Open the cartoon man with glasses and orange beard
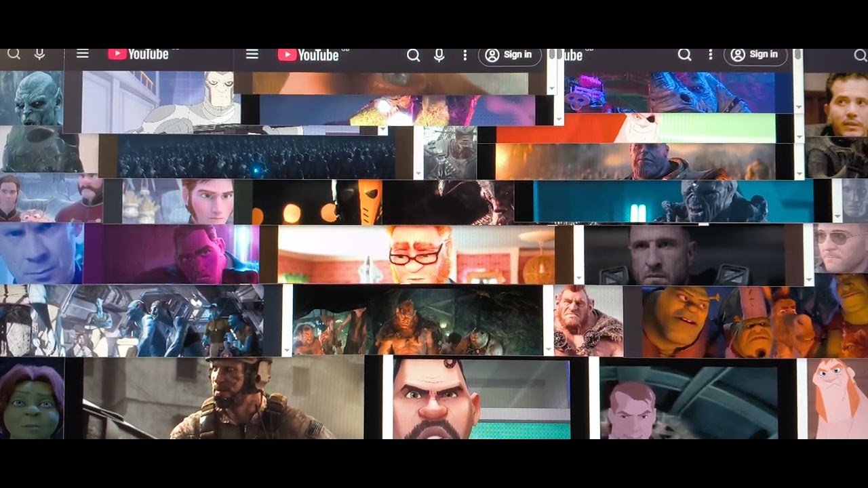868x488 pixels. point(416,255)
